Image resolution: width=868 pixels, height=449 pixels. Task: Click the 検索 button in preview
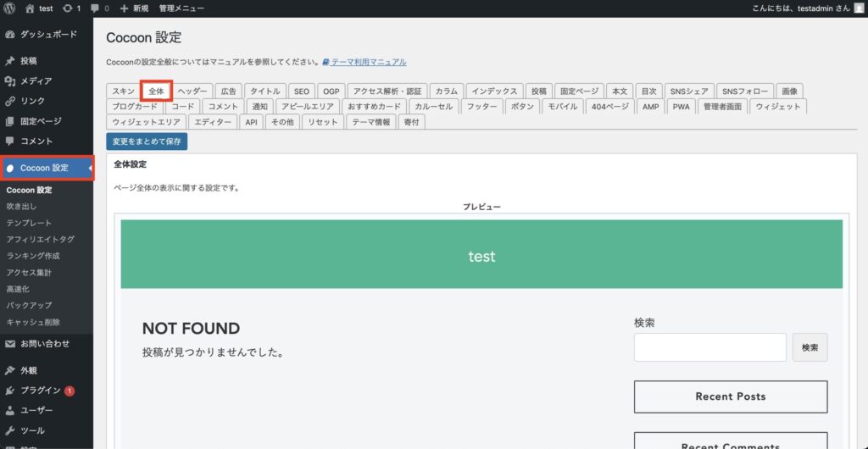(810, 347)
